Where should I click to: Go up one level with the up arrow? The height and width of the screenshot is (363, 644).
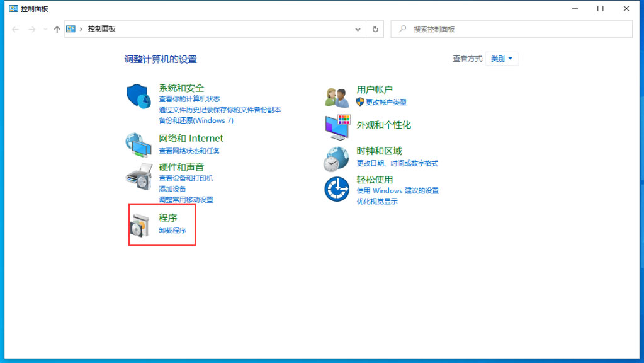[x=57, y=29]
